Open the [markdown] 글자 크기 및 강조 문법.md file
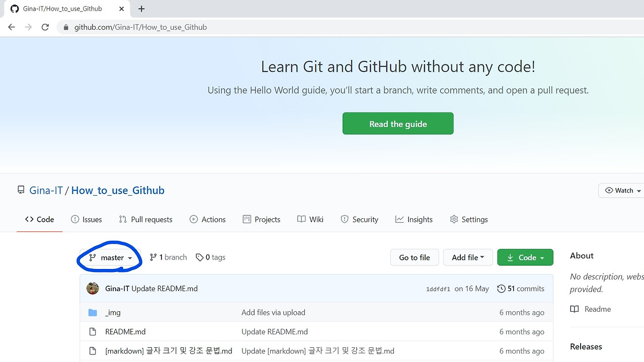This screenshot has height=362, width=644. [169, 351]
